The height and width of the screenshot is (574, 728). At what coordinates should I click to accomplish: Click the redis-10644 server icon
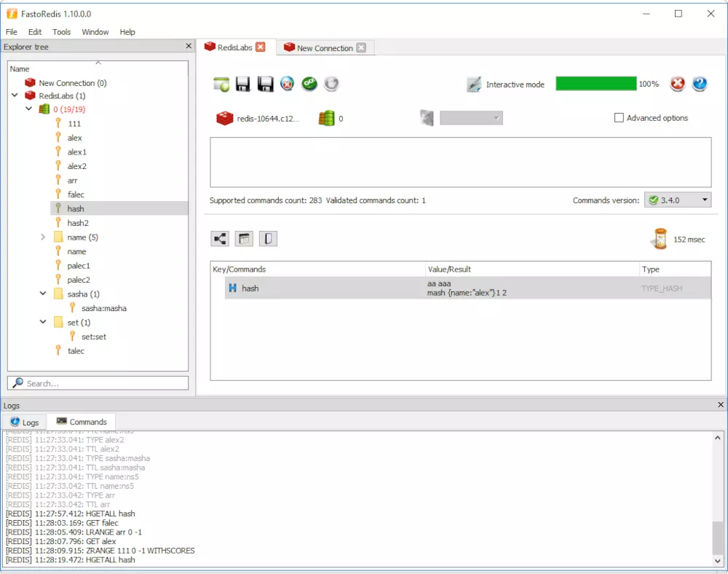coord(225,119)
